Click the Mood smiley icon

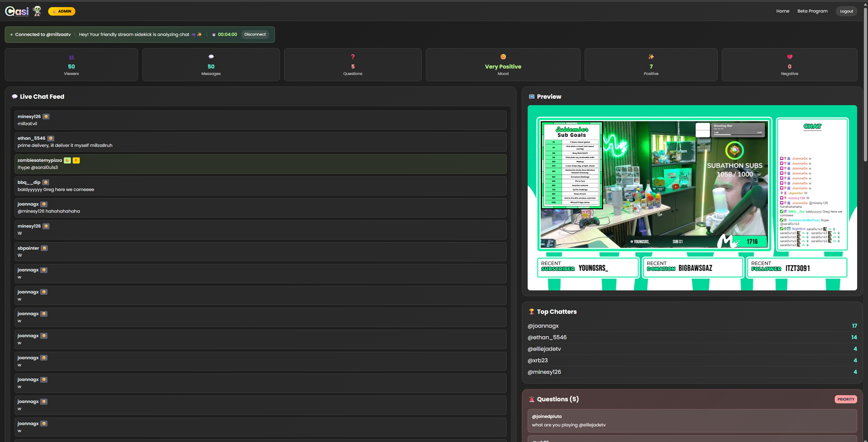pyautogui.click(x=503, y=57)
